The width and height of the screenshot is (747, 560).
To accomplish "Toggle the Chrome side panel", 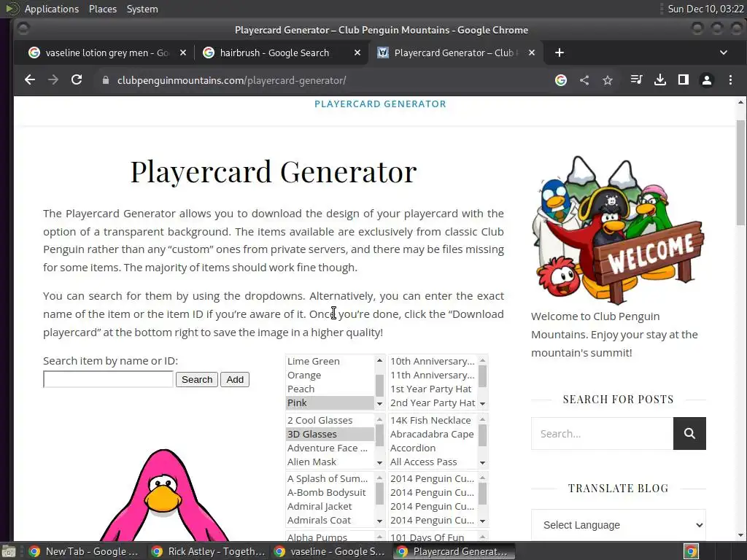I will pos(683,80).
